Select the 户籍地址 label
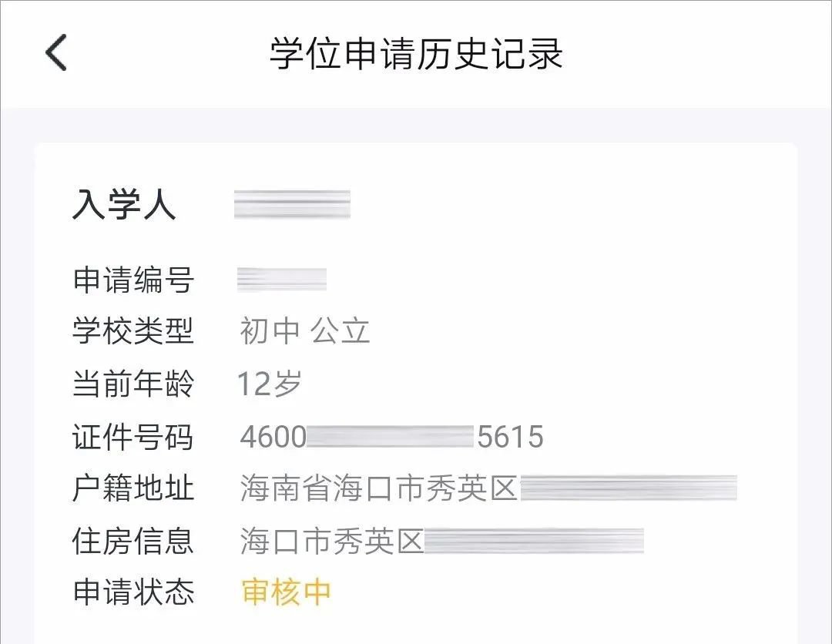832x644 pixels. click(x=133, y=488)
